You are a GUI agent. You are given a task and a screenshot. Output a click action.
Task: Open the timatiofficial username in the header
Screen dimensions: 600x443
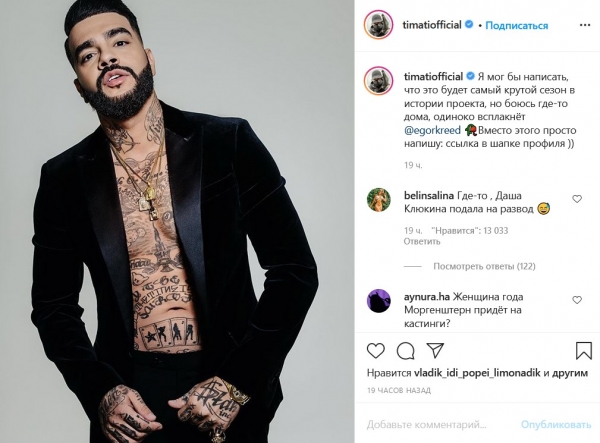click(432, 25)
